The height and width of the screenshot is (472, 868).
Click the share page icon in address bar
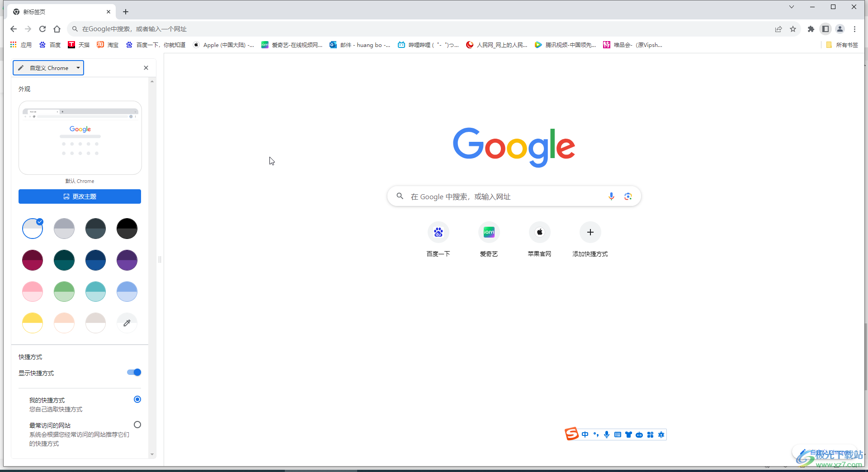tap(778, 29)
